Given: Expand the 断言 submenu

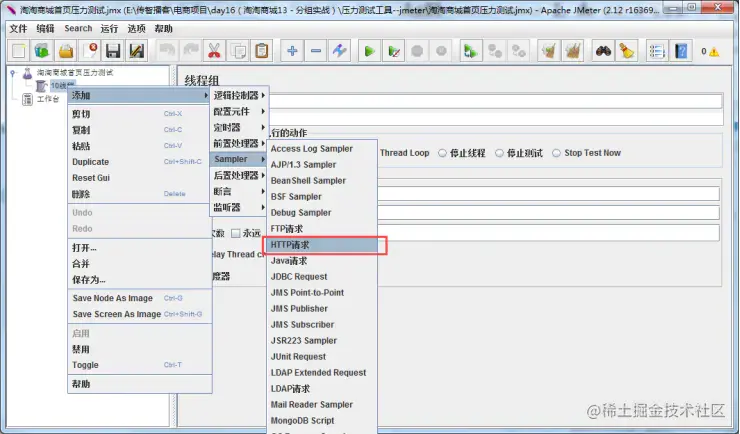Looking at the screenshot, I should tap(239, 191).
